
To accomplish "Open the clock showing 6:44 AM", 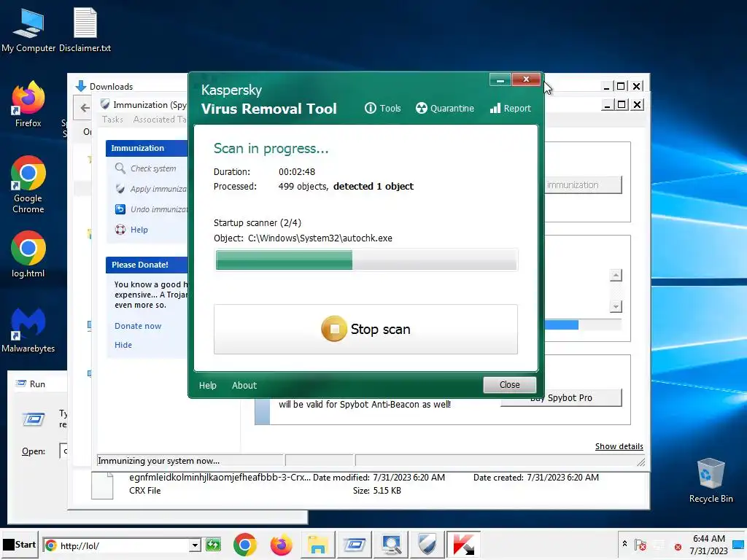I will 708,544.
